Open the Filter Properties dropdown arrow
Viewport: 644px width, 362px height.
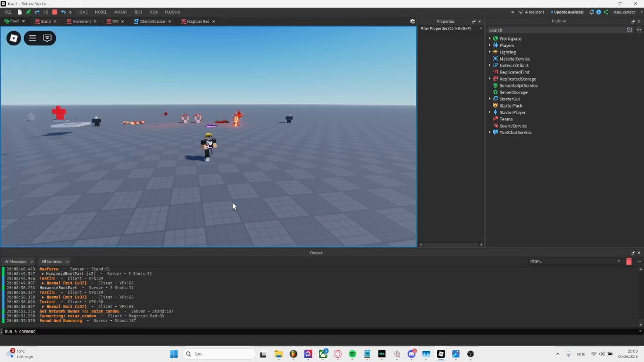pos(481,29)
